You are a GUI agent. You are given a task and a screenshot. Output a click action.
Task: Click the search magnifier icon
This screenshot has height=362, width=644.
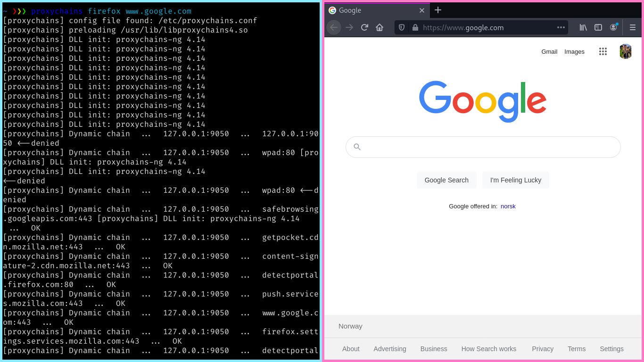tap(357, 147)
